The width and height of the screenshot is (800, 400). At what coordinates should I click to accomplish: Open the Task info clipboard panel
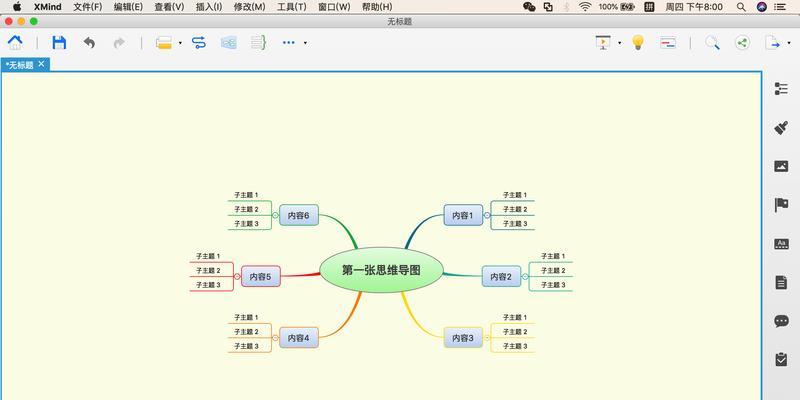781,359
